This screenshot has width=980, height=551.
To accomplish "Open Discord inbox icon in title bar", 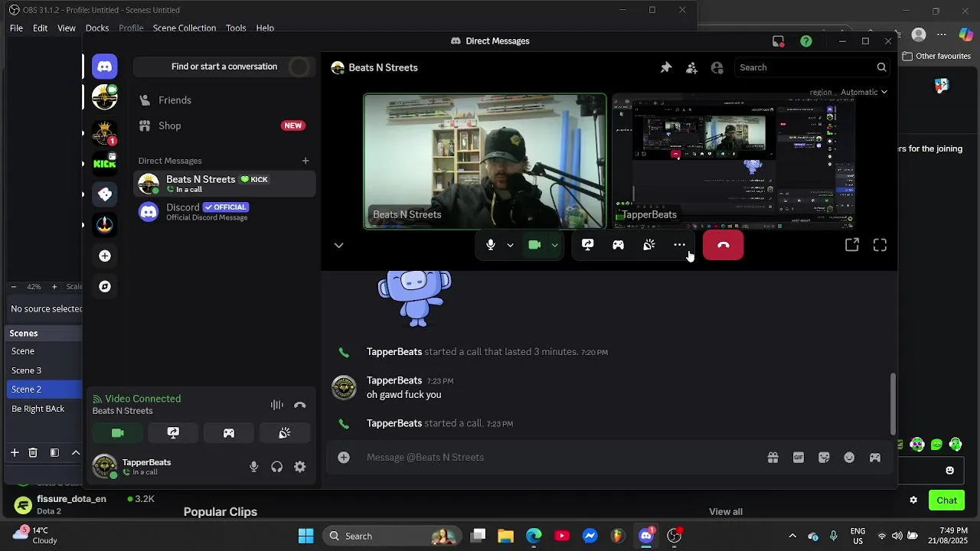I will point(779,41).
